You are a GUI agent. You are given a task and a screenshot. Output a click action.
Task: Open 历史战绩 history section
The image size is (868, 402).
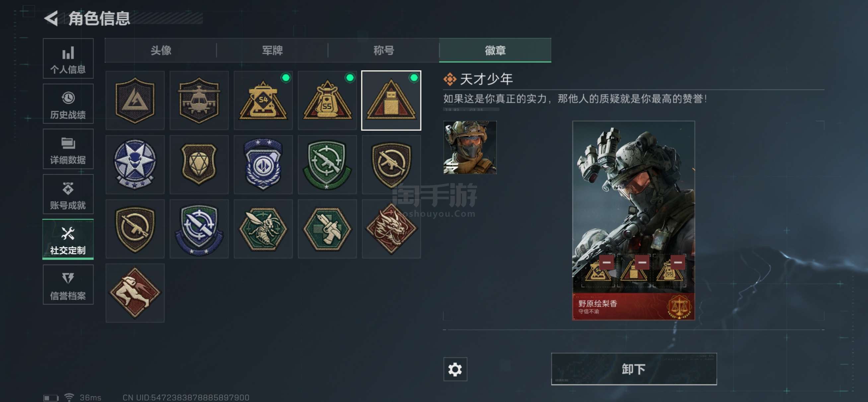68,104
